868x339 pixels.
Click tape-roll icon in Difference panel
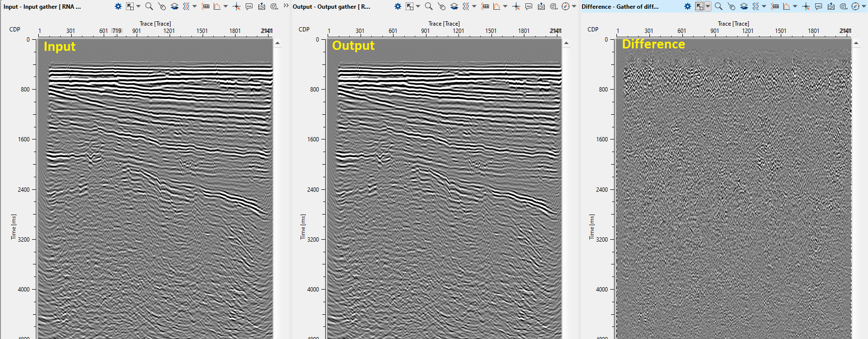click(843, 6)
